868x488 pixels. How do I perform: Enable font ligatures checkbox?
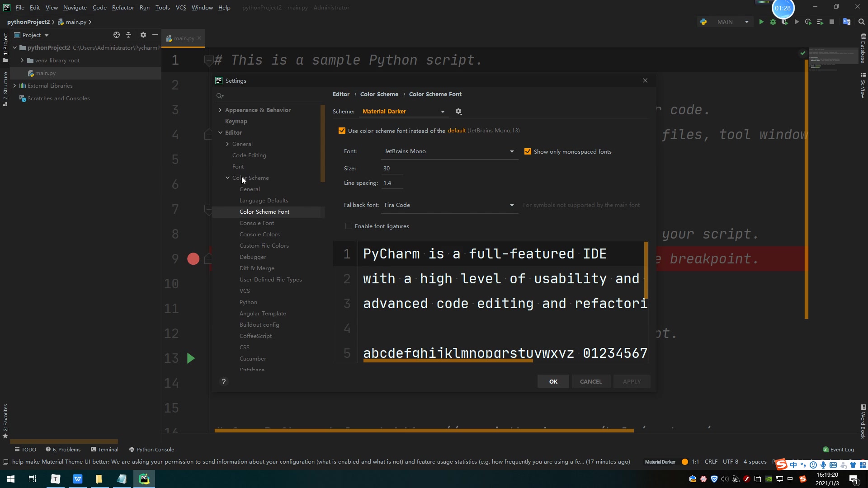(349, 226)
